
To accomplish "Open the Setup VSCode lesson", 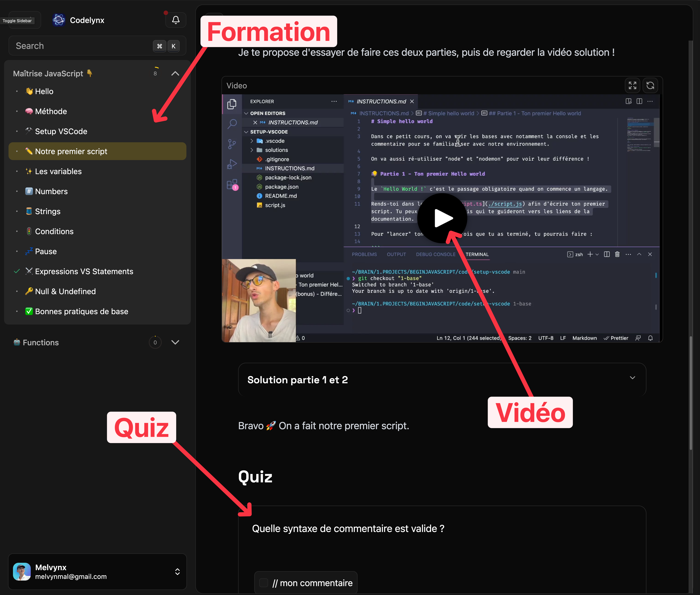I will (x=97, y=131).
